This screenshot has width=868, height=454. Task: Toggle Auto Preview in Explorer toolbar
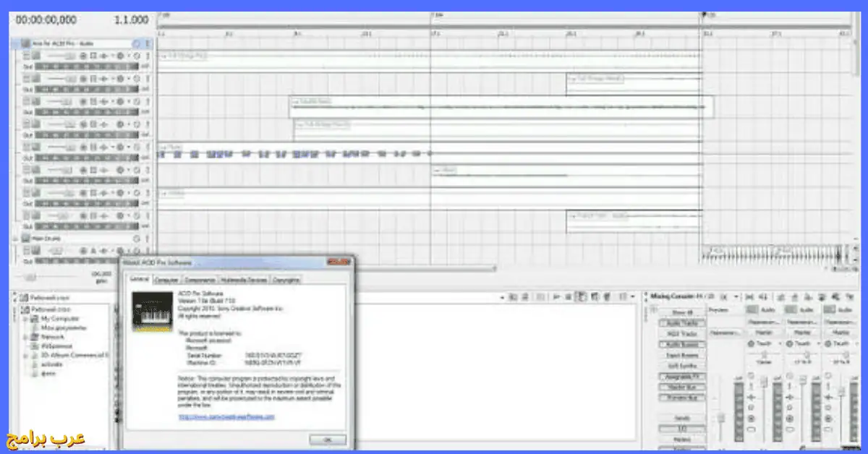tap(580, 296)
